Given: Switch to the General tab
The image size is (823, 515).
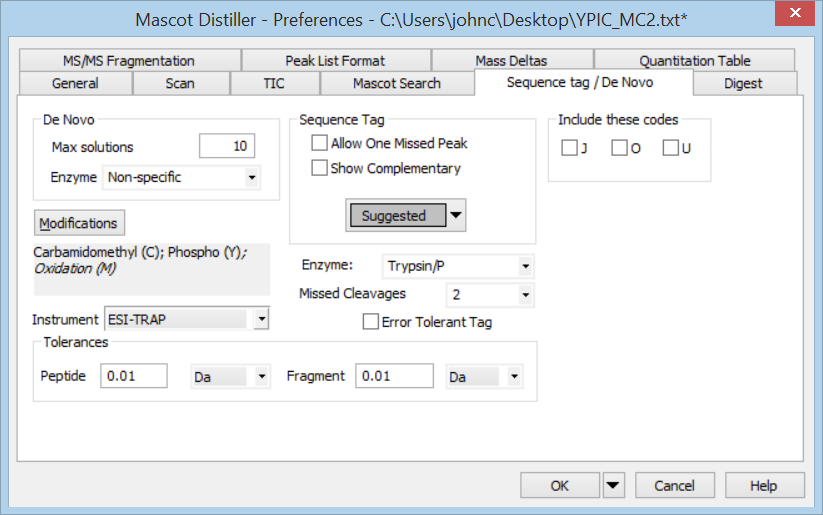Looking at the screenshot, I should 76,83.
